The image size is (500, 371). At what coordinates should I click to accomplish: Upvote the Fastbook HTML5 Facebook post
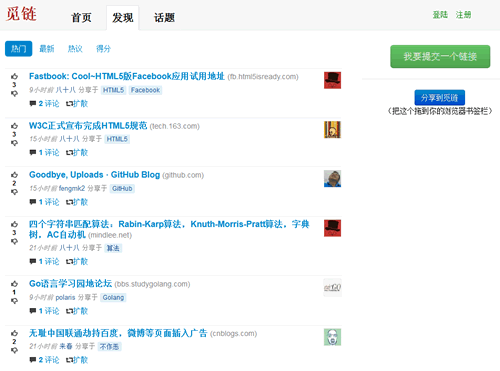(x=14, y=76)
